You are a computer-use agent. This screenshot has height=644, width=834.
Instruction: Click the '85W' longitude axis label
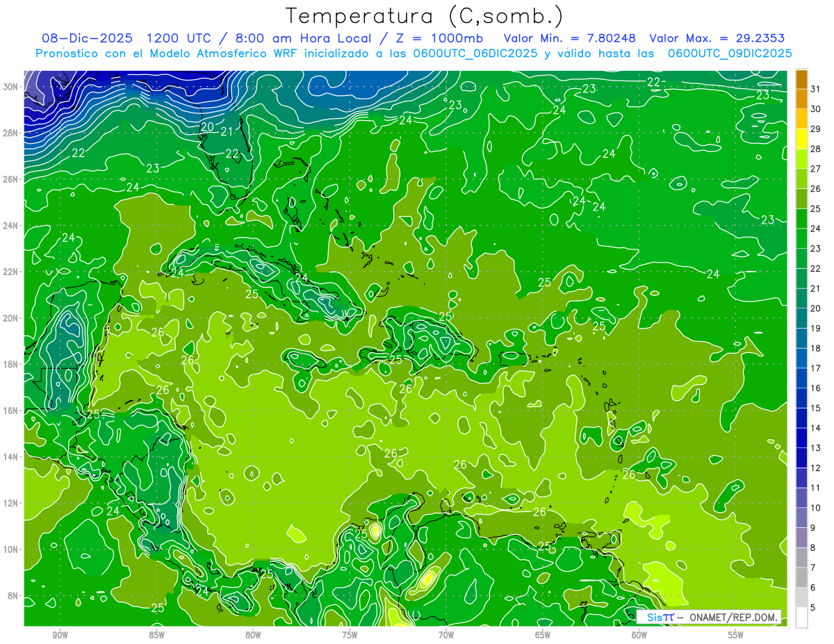point(156,636)
